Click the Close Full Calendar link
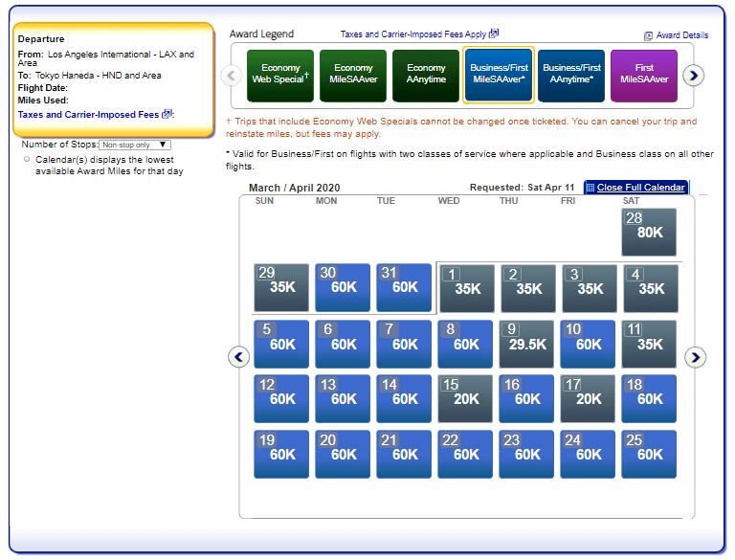This screenshot has width=735, height=560. click(x=640, y=188)
